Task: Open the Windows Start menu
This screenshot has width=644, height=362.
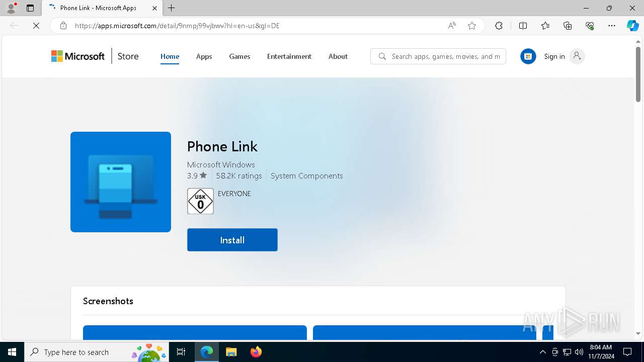Action: (x=12, y=352)
